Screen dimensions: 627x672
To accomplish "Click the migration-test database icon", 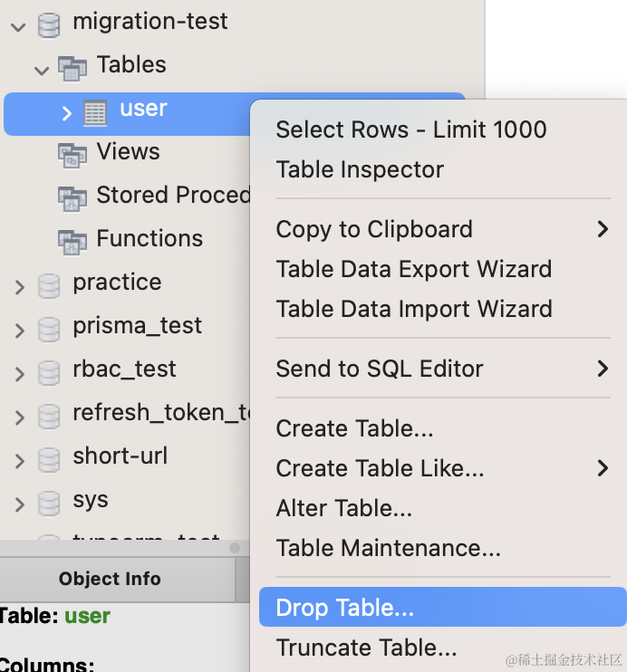I will [x=49, y=24].
